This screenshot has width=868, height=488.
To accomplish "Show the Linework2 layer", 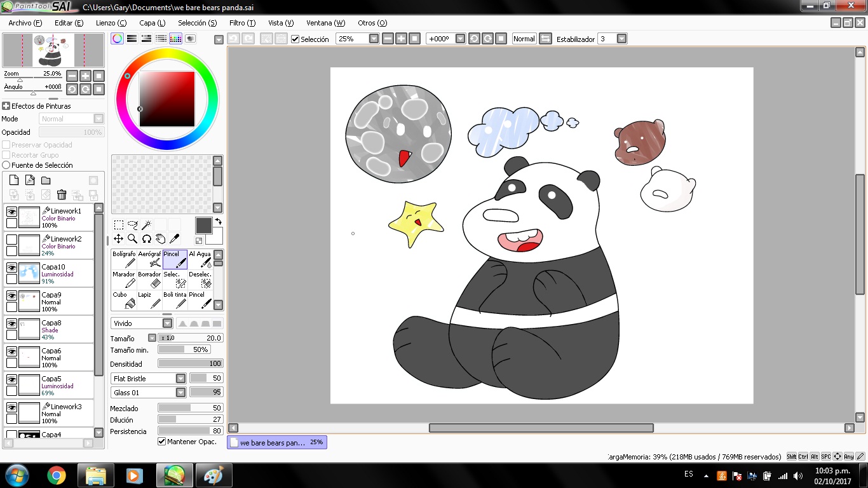I will tap(11, 240).
